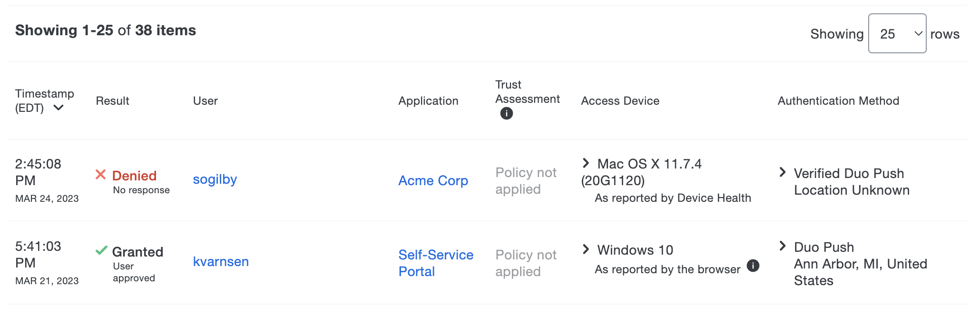Click the Access Device column header

pos(620,100)
